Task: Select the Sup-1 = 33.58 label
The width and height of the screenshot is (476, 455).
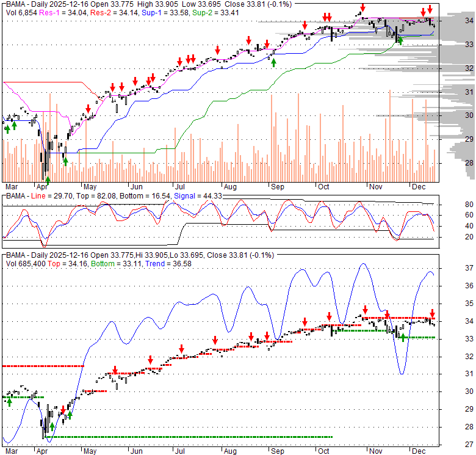Action: [166, 13]
